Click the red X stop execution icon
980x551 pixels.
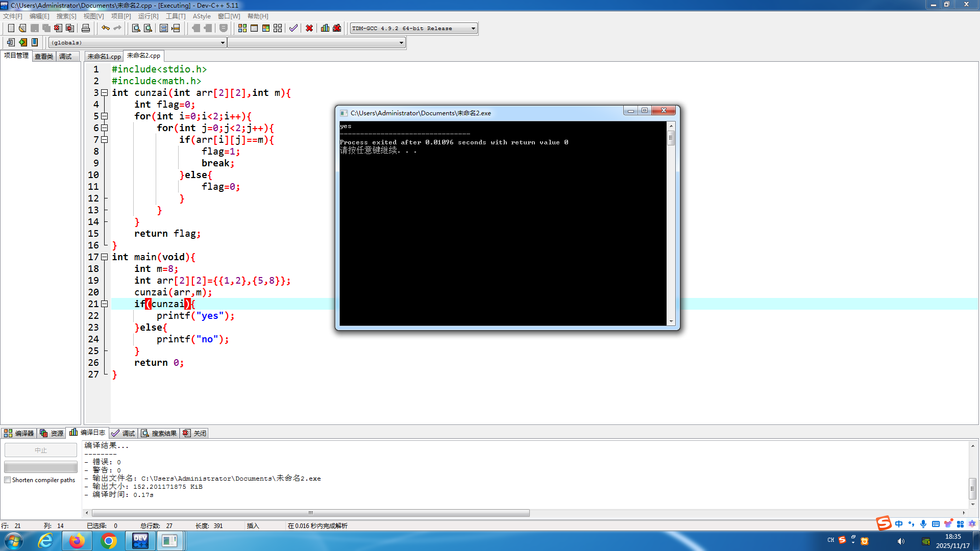309,28
